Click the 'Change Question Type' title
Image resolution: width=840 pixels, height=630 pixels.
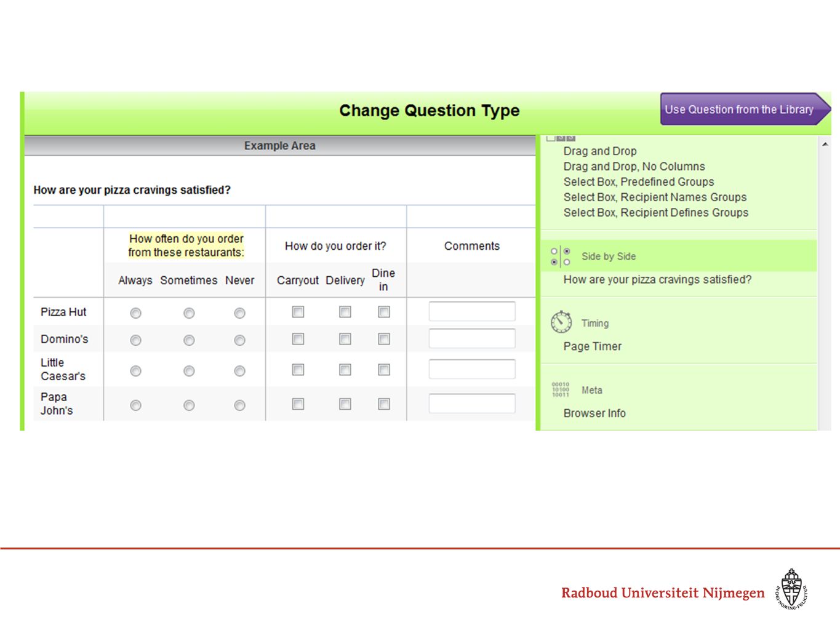click(x=430, y=111)
